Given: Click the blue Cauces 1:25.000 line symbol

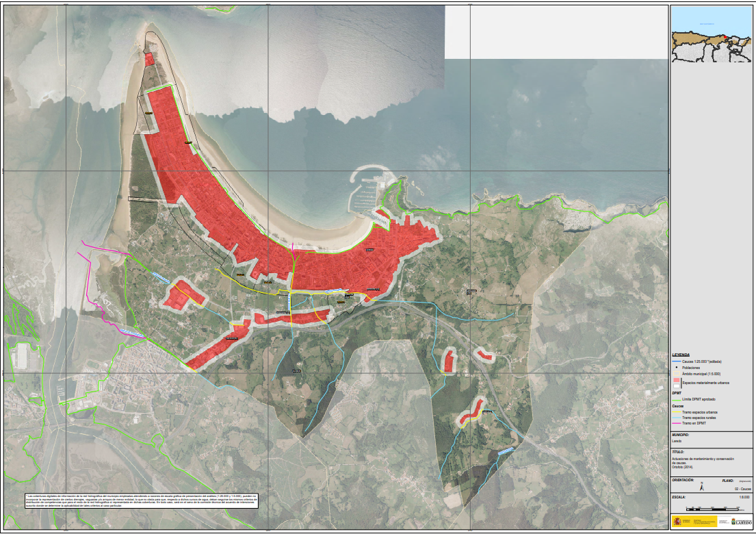Looking at the screenshot, I should [x=677, y=361].
